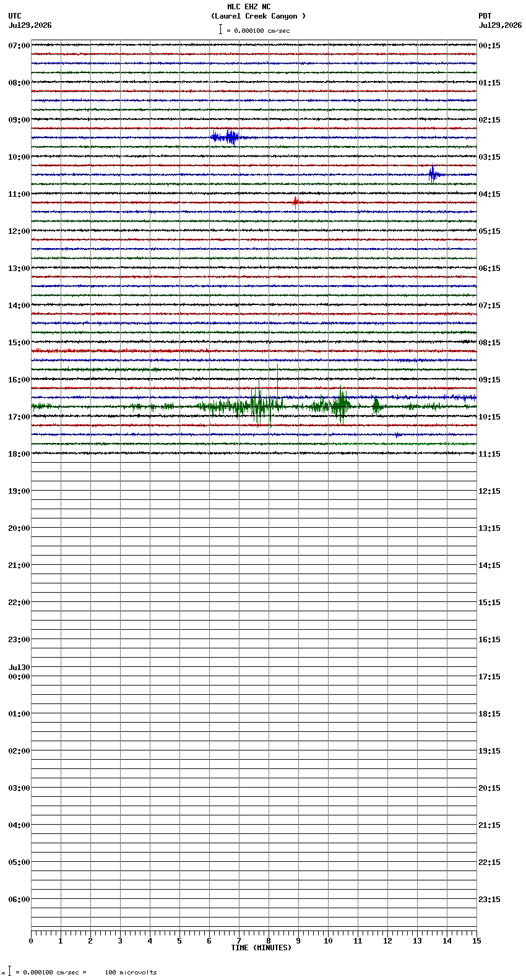Screen dimensions: 526x980
Task: Click the small red event in the 11:15 trace
Action: point(296,202)
